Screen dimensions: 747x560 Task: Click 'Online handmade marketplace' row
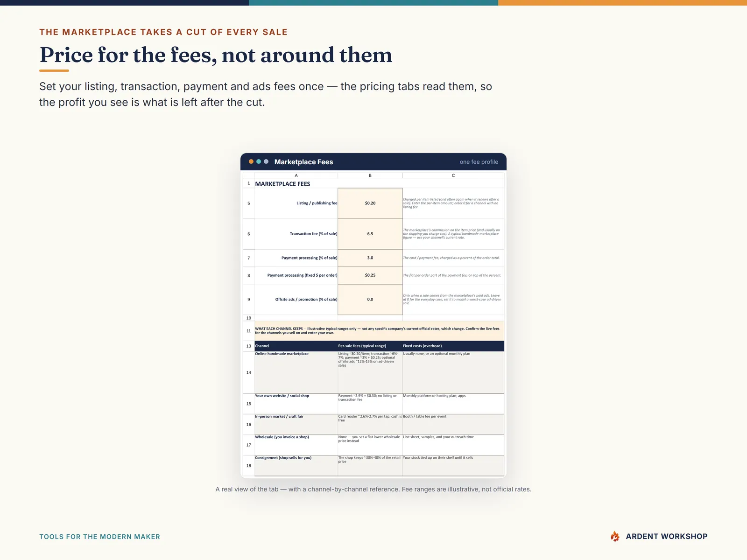[379, 372]
